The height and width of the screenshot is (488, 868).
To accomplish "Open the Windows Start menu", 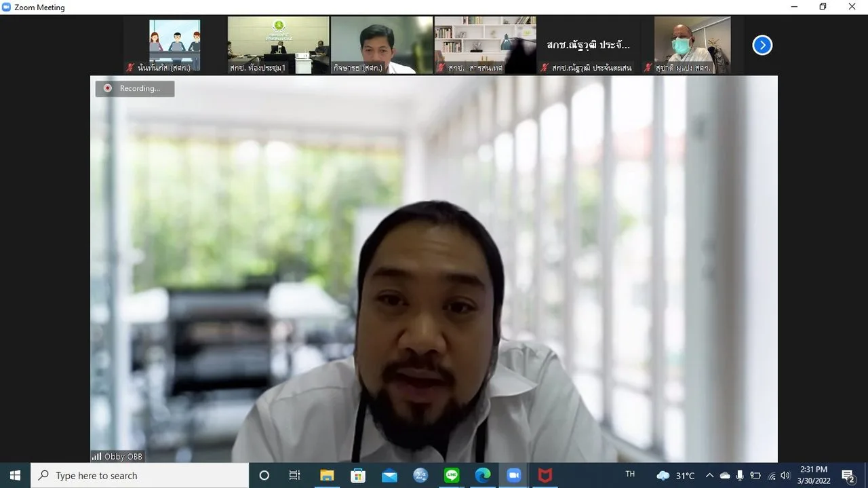I will coord(15,476).
